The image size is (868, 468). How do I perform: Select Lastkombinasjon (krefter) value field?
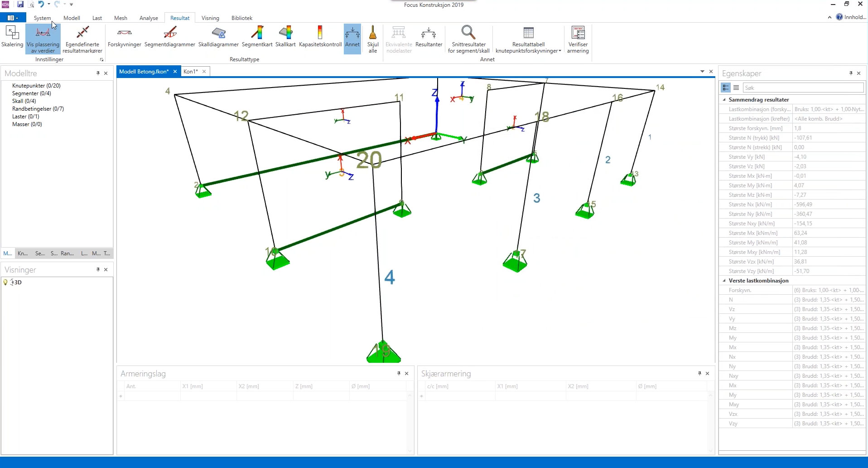pyautogui.click(x=829, y=119)
